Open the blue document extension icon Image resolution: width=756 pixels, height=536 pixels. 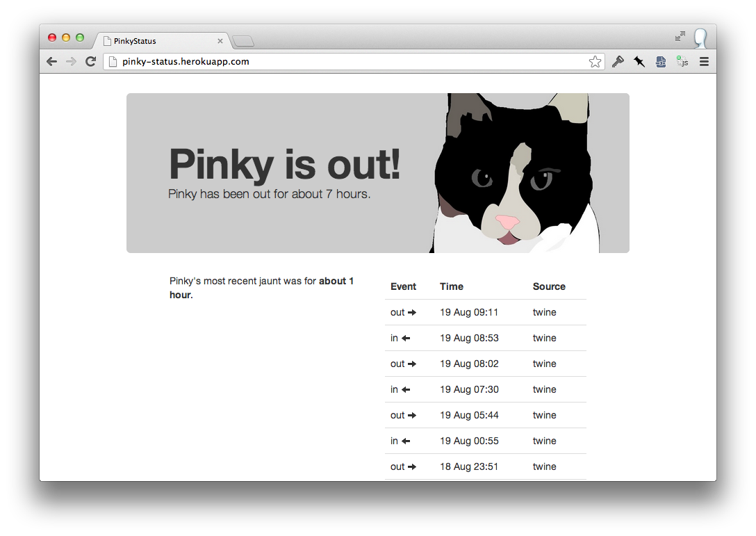coord(661,62)
